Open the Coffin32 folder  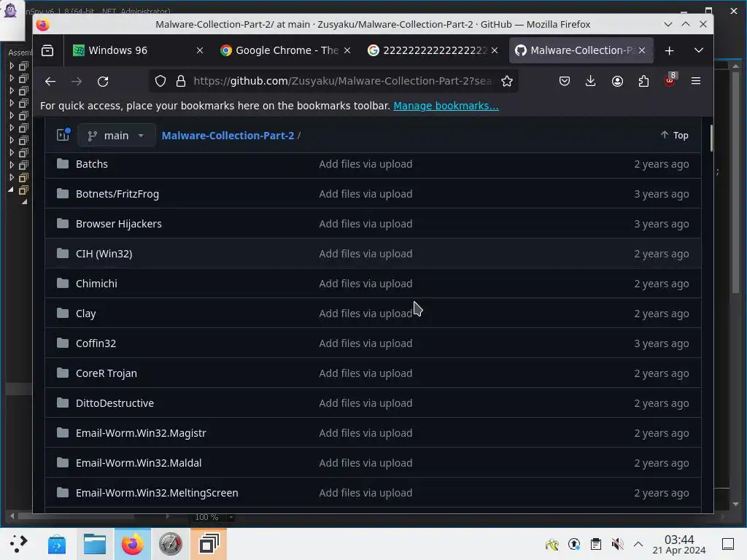96,343
